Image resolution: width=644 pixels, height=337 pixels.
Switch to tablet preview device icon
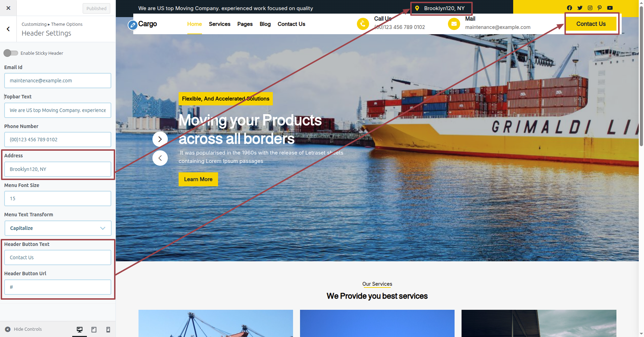94,329
